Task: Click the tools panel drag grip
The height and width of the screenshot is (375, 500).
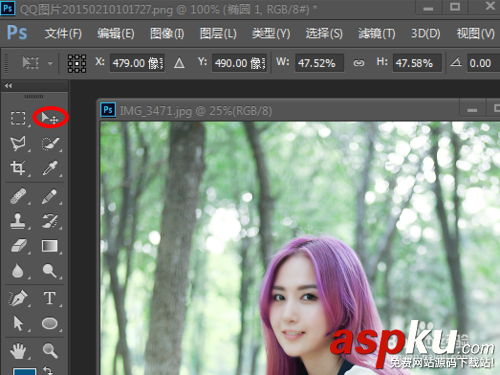Action: tap(34, 97)
